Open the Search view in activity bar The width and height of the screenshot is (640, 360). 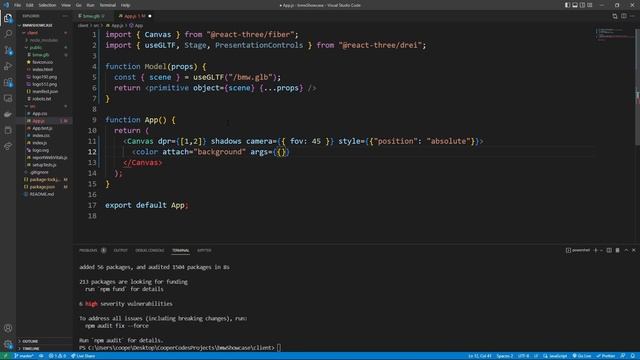(8, 34)
